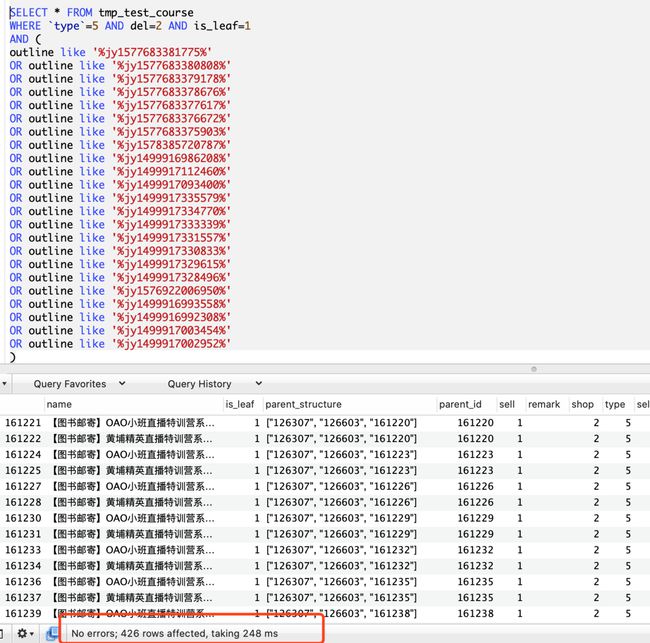Click the line with '%jy1577683379178%'
This screenshot has height=643, width=650.
[x=120, y=79]
